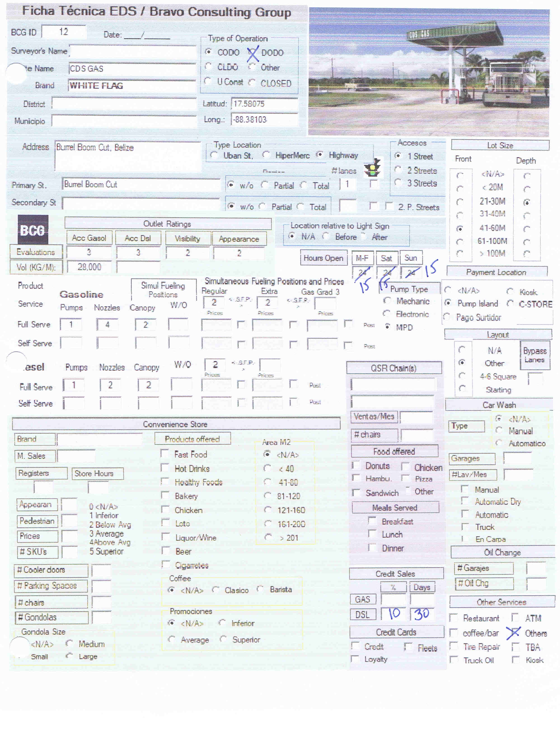Click the Store Hours button

pyautogui.click(x=97, y=473)
